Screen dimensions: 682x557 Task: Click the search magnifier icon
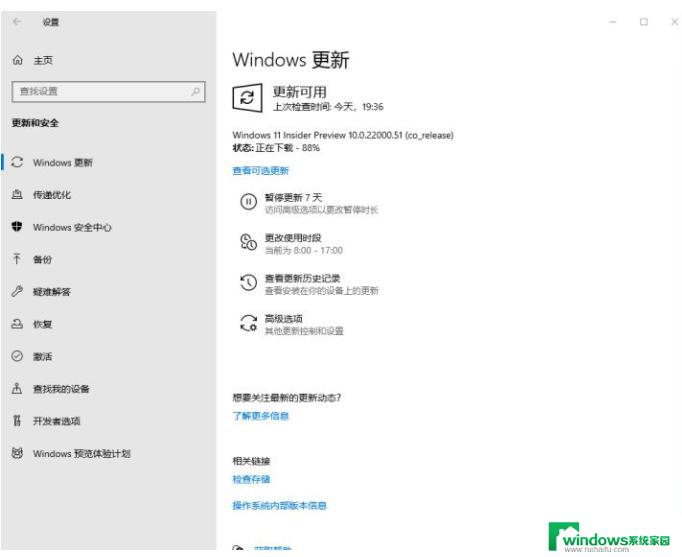tap(196, 91)
